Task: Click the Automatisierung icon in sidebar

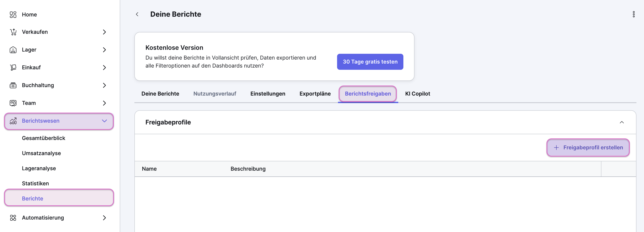Action: click(x=13, y=218)
